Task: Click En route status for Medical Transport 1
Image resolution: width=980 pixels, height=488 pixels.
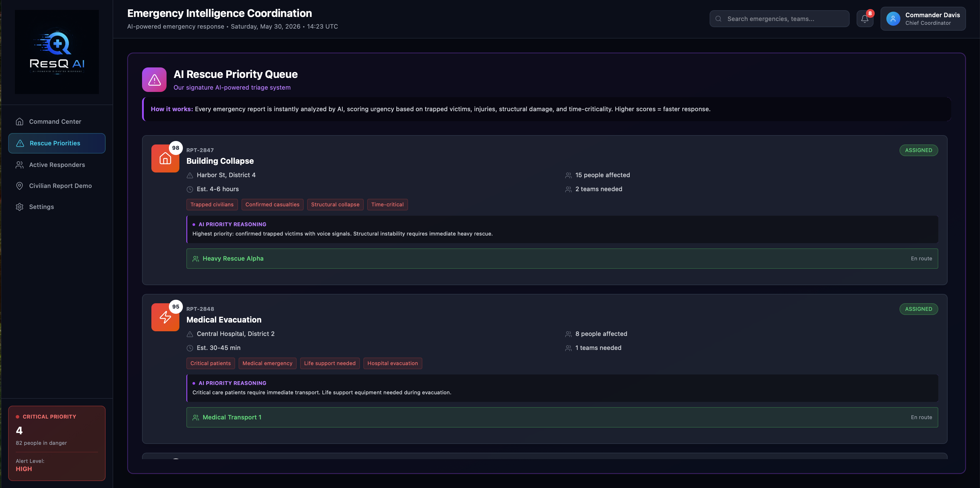Action: point(921,417)
